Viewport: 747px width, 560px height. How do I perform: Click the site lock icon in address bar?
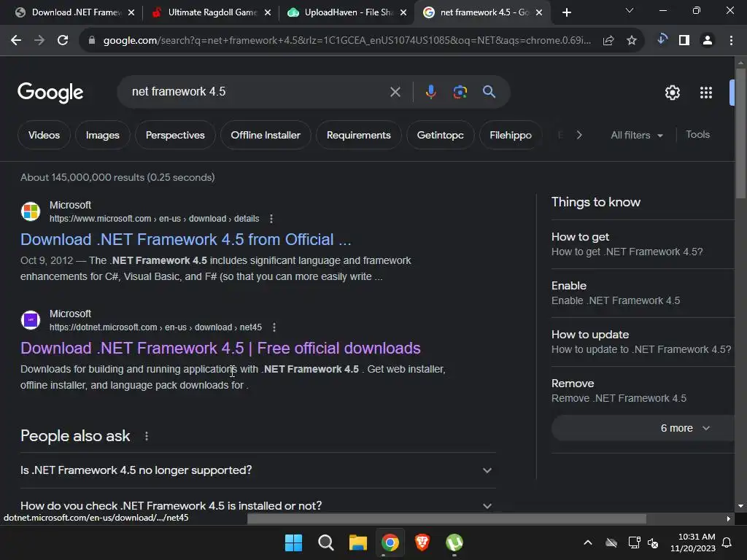click(92, 41)
